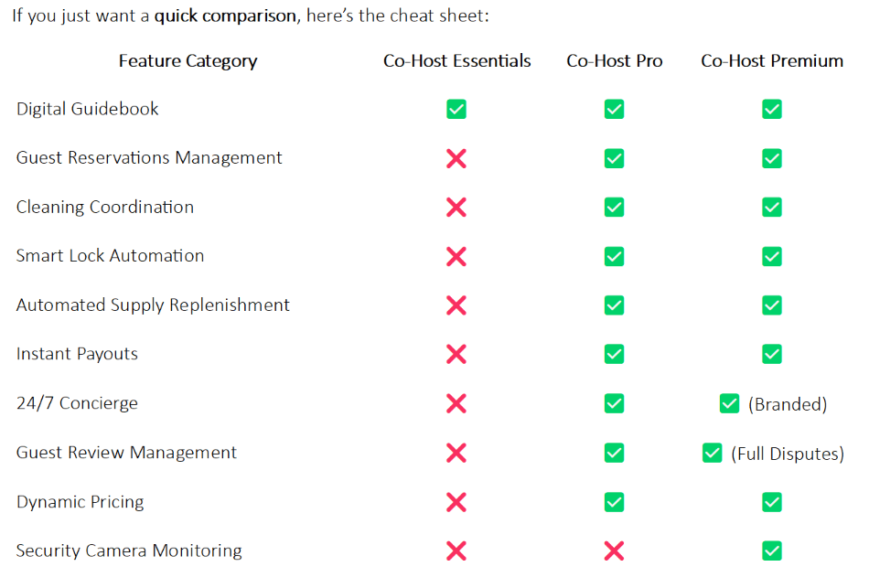Image resolution: width=869 pixels, height=588 pixels.
Task: Click the Co-Host Pro checkmark for Instant Payouts
Action: click(x=615, y=355)
